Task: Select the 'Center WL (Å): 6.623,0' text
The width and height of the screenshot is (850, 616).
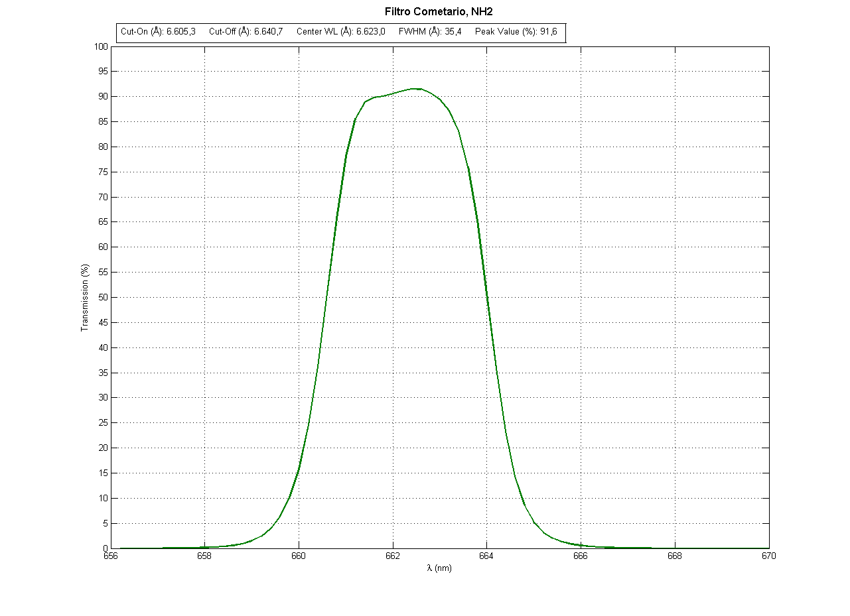Action: [341, 32]
